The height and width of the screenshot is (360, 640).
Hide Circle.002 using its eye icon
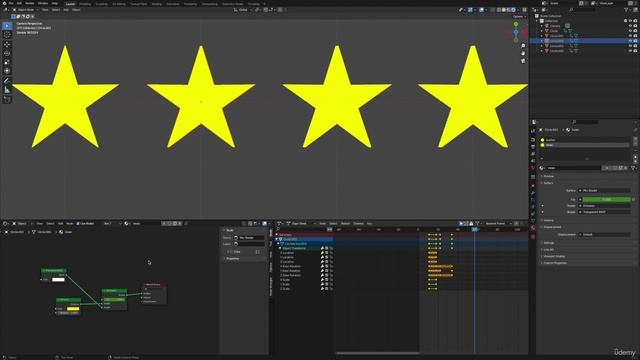pos(630,41)
